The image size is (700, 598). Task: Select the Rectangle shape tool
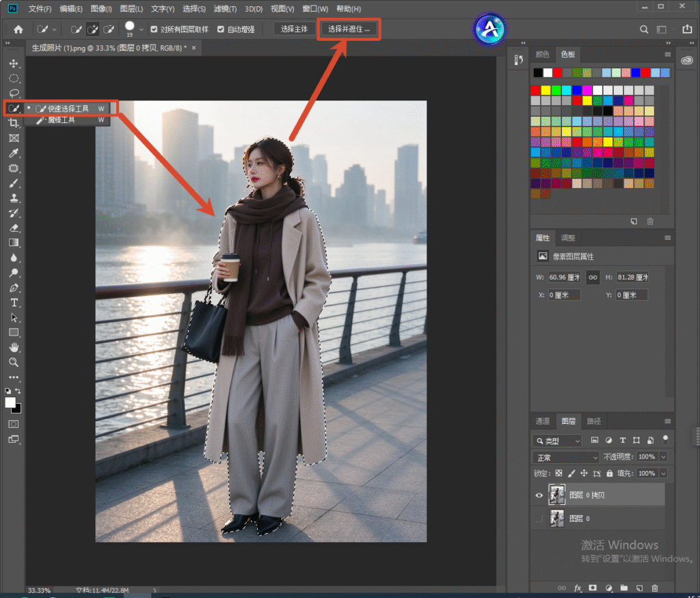(14, 332)
